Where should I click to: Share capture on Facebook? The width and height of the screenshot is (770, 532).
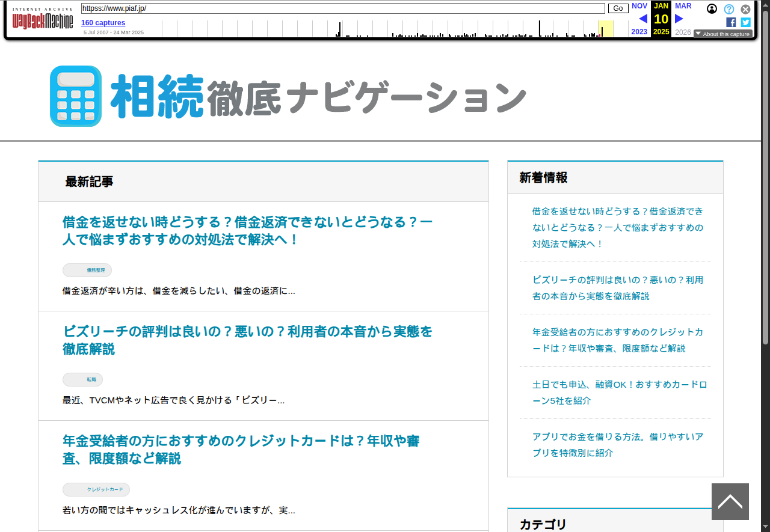click(731, 22)
